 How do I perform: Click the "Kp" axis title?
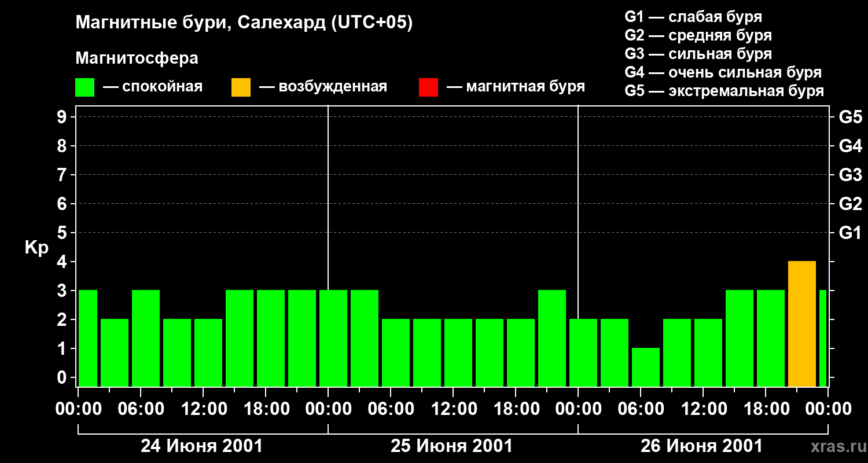37,248
